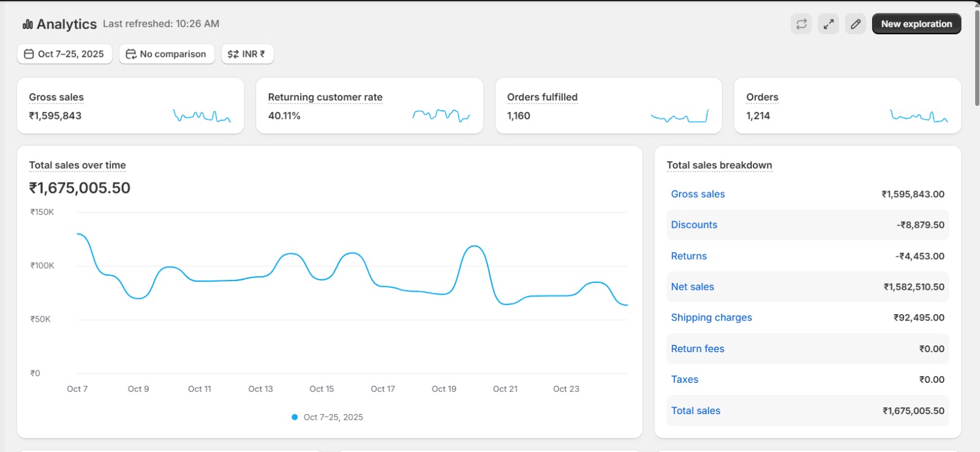
Task: Click the expand to fullscreen icon
Action: tap(828, 24)
